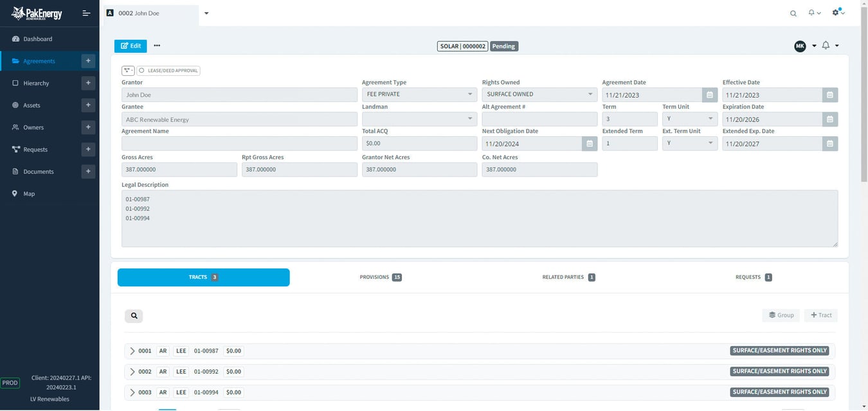The width and height of the screenshot is (868, 411).
Task: Expand tract 0001 row
Action: point(132,351)
